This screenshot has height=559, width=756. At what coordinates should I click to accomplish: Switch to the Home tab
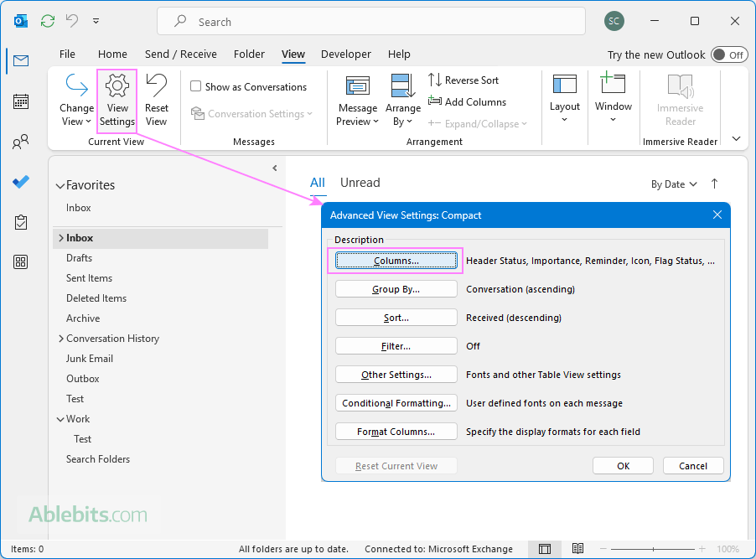(112, 54)
